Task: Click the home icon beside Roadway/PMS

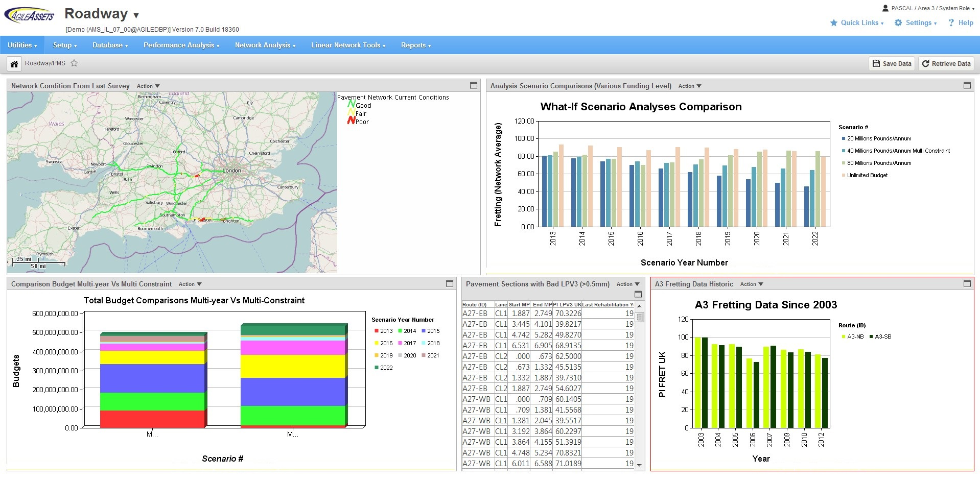Action: [x=14, y=63]
